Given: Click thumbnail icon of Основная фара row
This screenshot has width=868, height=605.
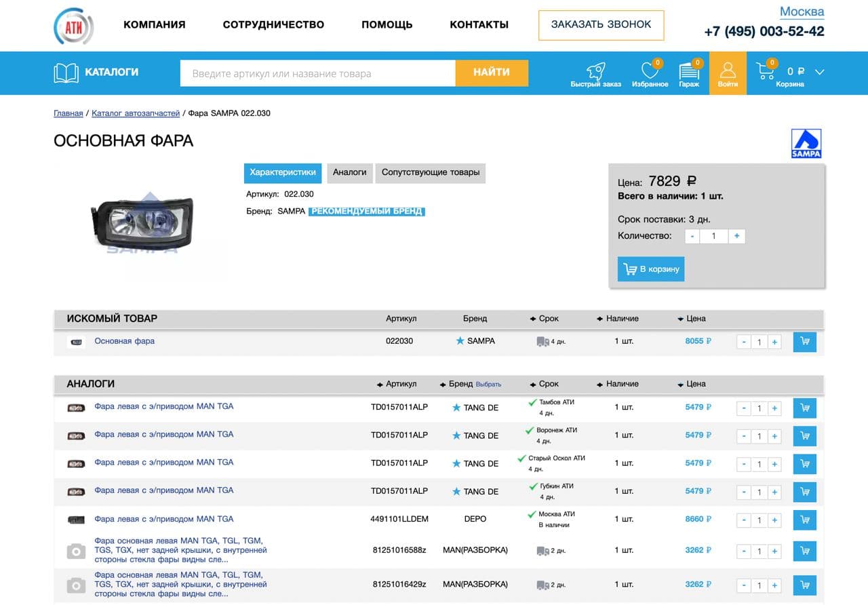Looking at the screenshot, I should 76,341.
